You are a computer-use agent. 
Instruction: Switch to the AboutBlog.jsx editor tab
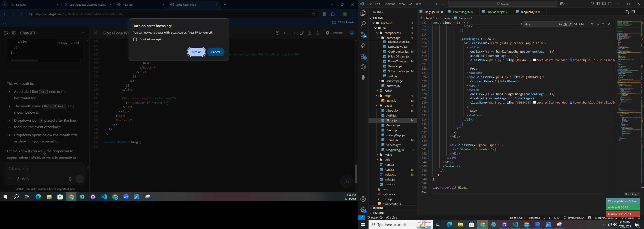[462, 12]
